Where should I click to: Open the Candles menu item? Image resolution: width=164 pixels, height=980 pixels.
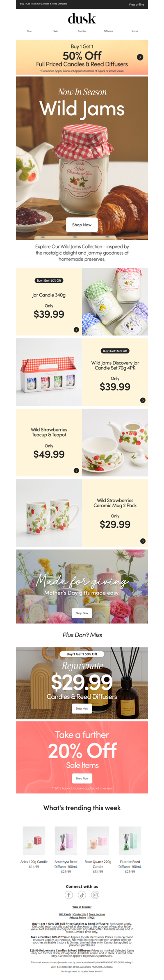click(82, 31)
